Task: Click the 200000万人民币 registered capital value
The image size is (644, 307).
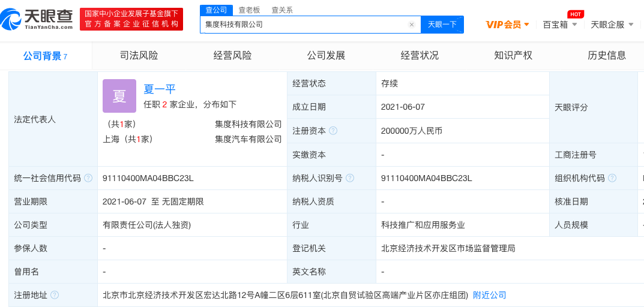Action: [412, 131]
